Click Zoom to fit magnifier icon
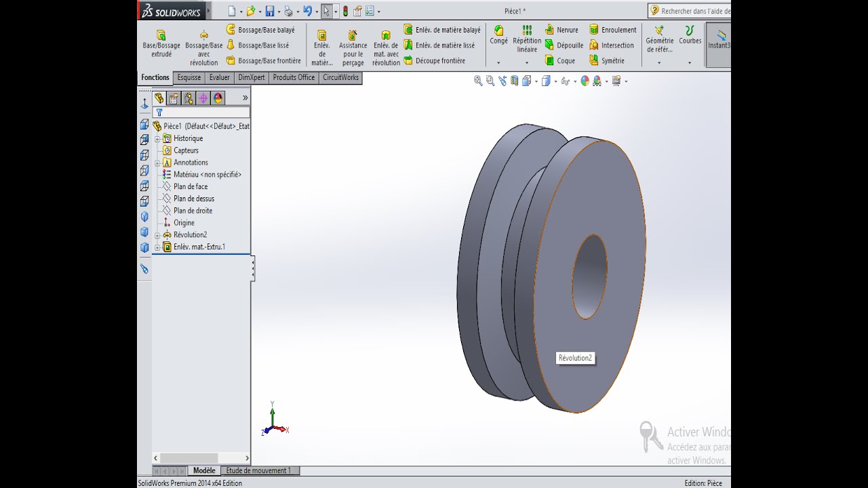This screenshot has height=488, width=868. click(478, 81)
